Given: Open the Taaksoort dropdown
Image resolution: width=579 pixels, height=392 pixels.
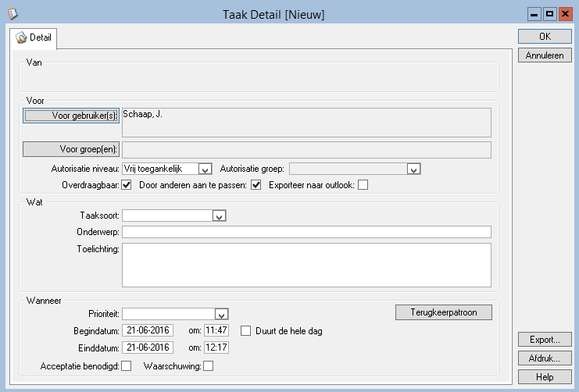Looking at the screenshot, I should click(x=220, y=216).
